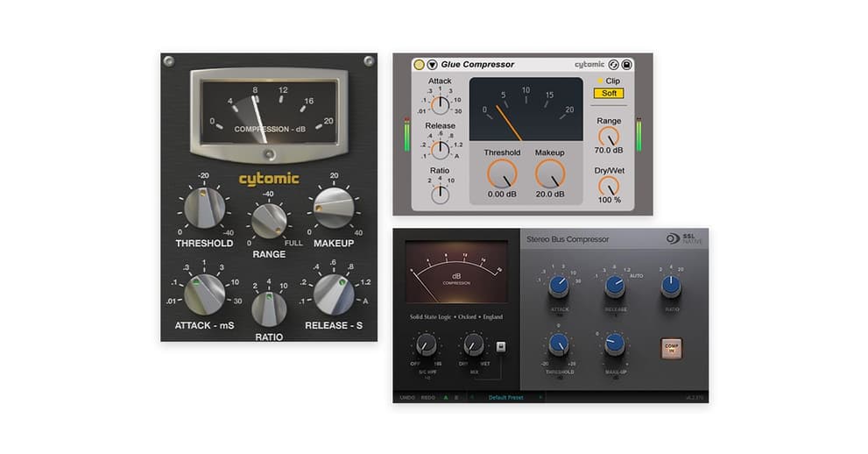Click the cytomic logo in Glue Compressor header
The height and width of the screenshot is (454, 868).
pos(589,65)
